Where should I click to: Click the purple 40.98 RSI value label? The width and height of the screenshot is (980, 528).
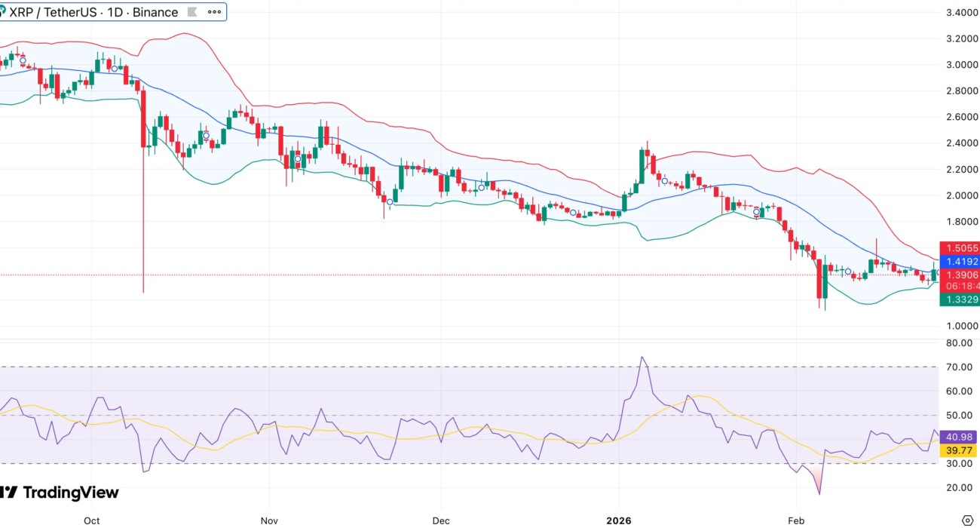(x=959, y=437)
